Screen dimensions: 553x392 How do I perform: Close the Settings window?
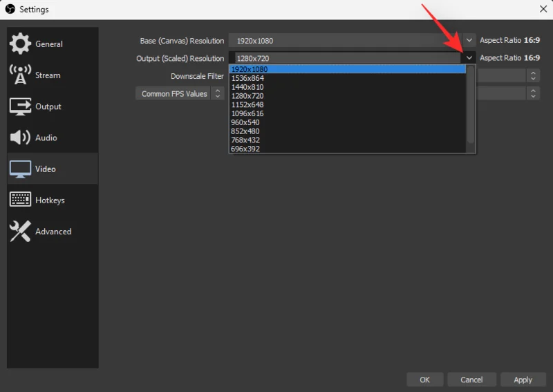point(542,9)
